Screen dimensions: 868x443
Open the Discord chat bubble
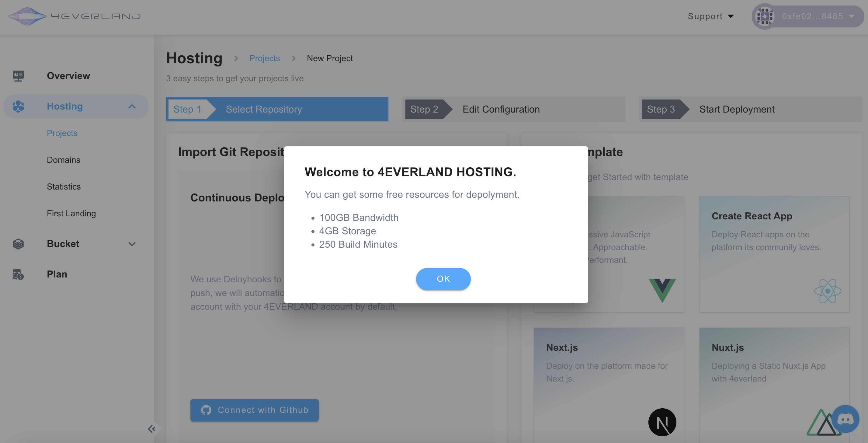(x=845, y=419)
